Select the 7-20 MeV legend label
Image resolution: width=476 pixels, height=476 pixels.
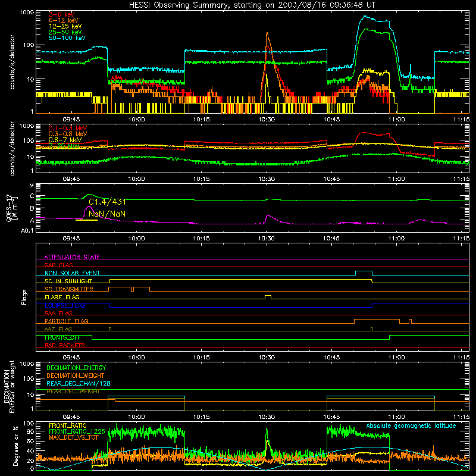pos(64,146)
